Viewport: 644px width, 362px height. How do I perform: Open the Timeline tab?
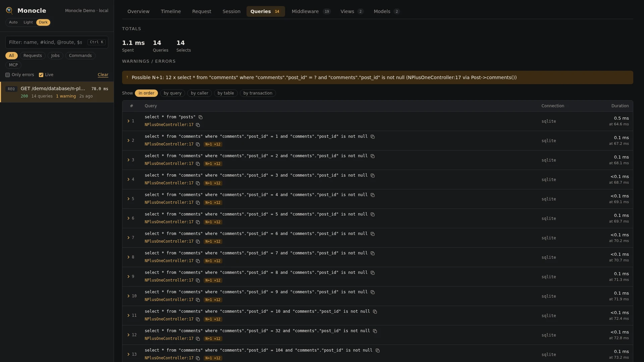(x=171, y=11)
